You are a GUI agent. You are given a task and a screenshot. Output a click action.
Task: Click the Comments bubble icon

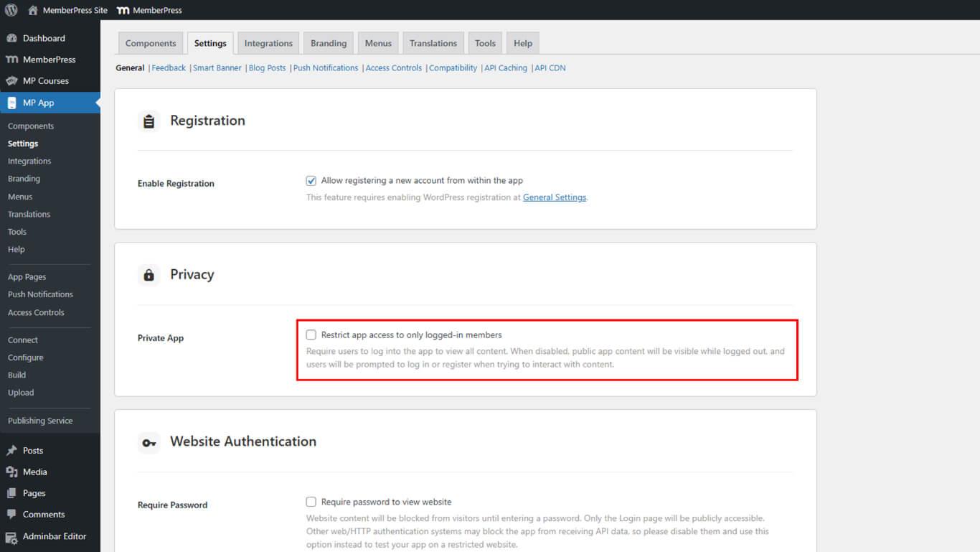tap(11, 515)
